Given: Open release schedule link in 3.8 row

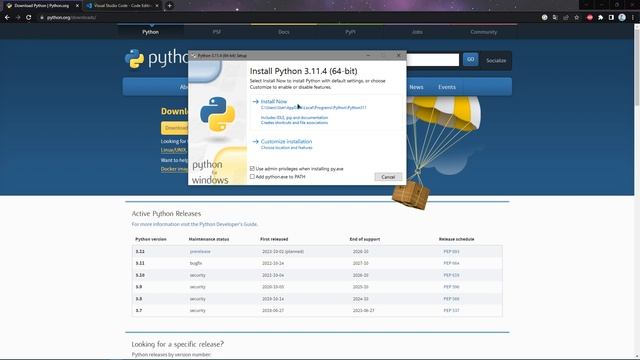Looking at the screenshot, I should coord(451,299).
